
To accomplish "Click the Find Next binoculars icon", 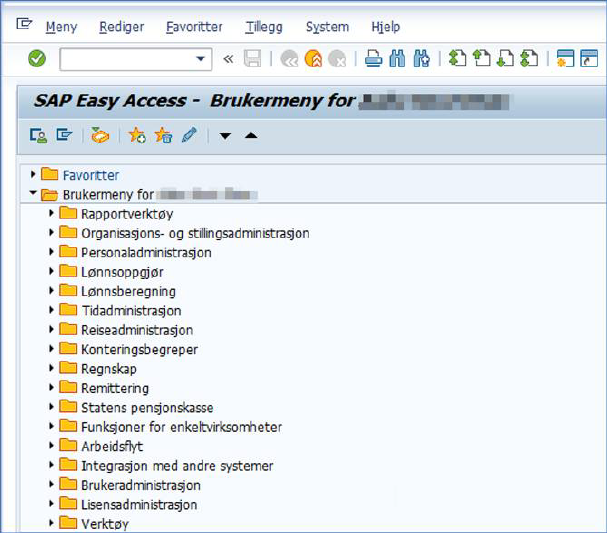I will coord(422,59).
